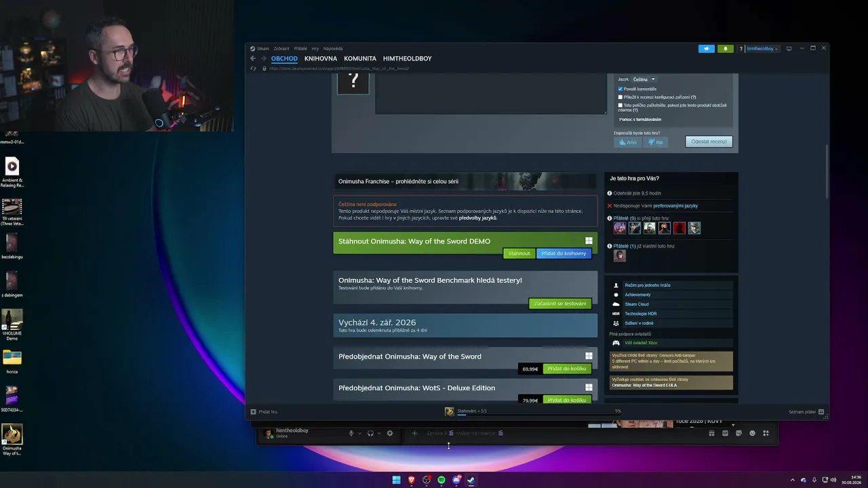The image size is (868, 488).
Task: Open Discord sticker picker
Action: pyautogui.click(x=738, y=433)
